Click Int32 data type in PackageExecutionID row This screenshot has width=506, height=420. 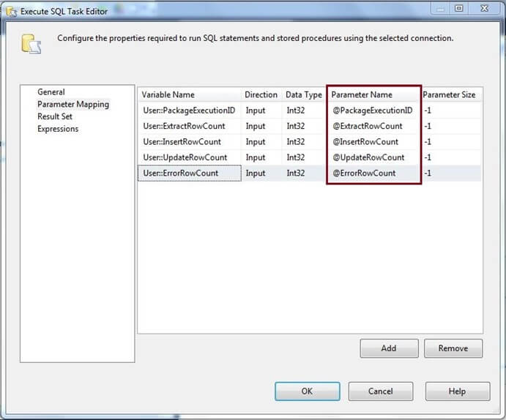click(304, 110)
